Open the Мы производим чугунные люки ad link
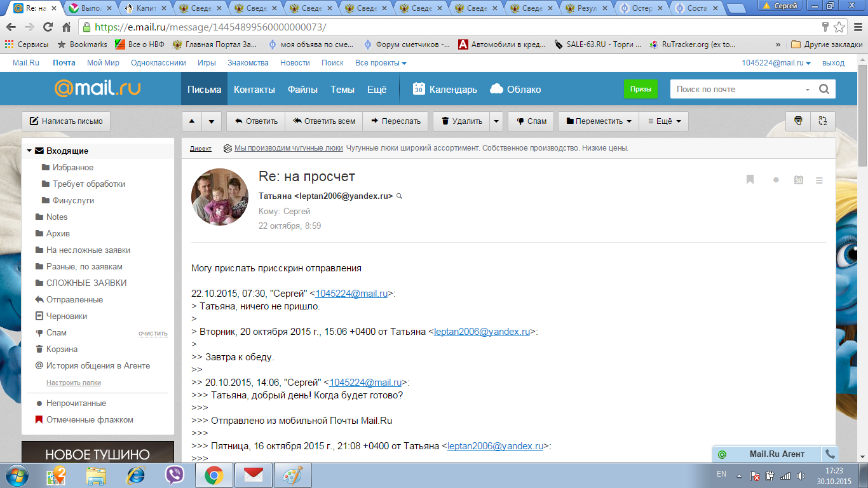Viewport: 868px width, 488px height. coord(288,148)
